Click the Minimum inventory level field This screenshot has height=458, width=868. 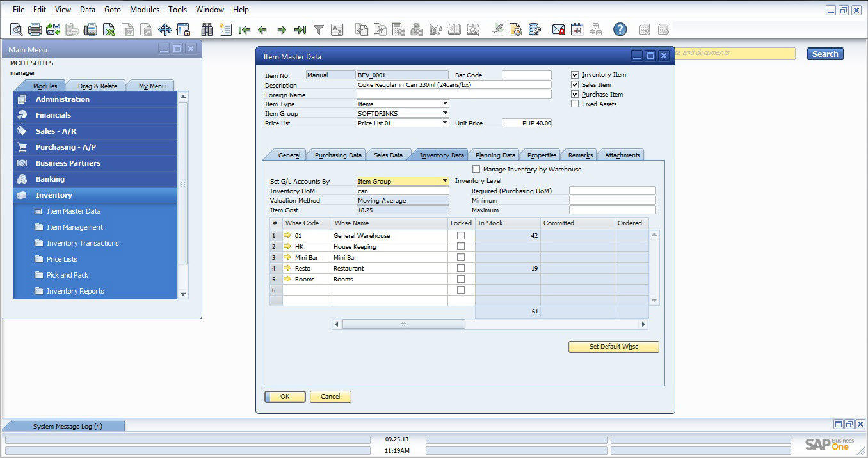613,200
